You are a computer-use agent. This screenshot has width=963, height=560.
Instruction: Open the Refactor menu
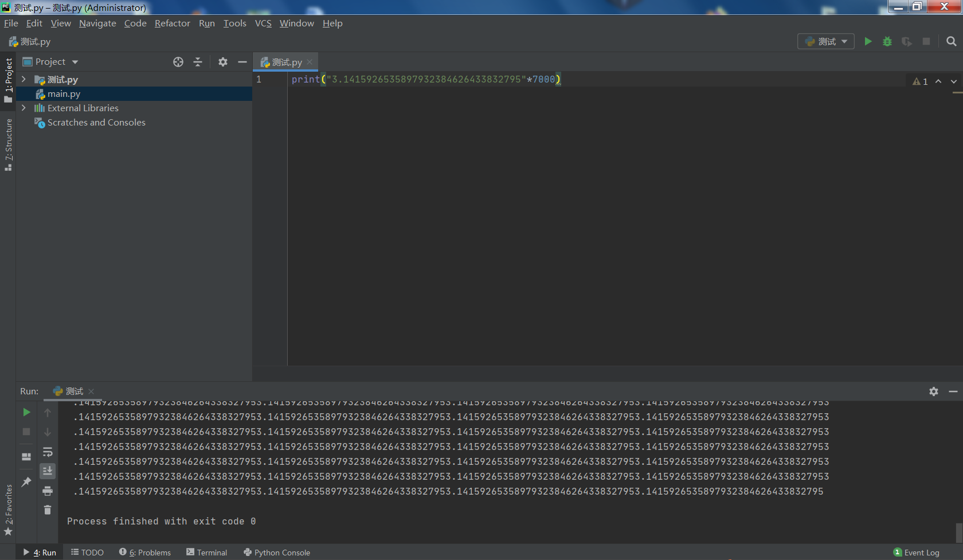[x=173, y=23]
